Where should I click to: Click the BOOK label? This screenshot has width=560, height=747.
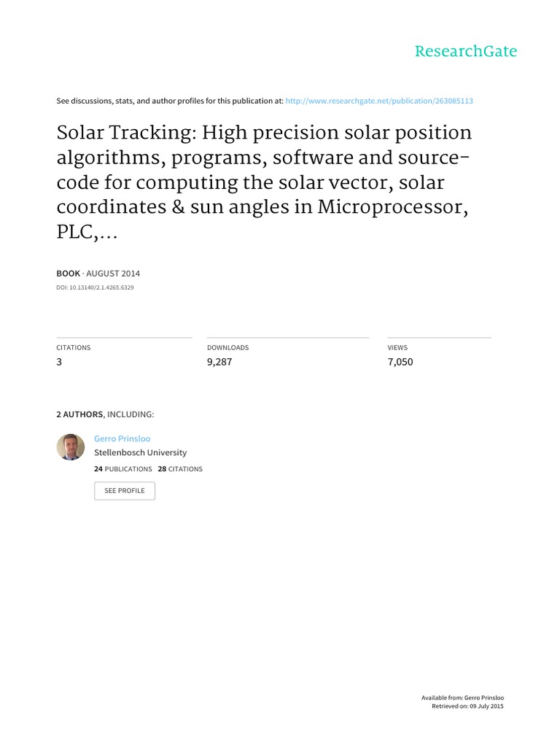pos(69,274)
